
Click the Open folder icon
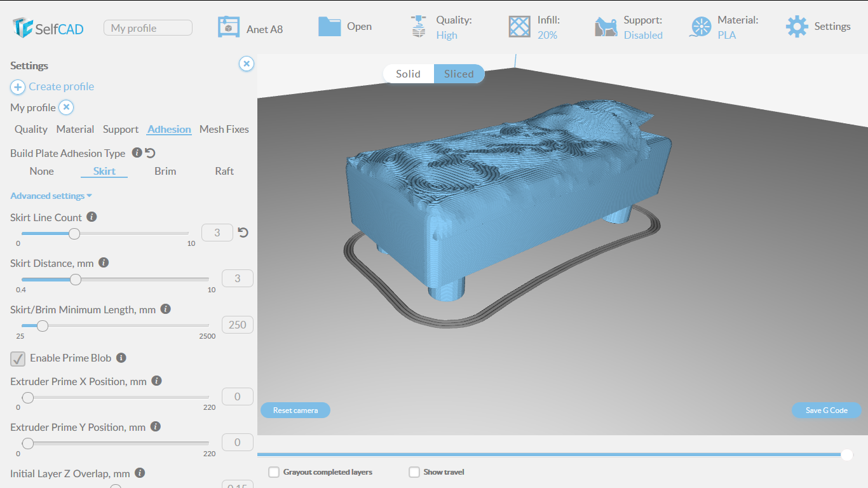click(x=329, y=26)
